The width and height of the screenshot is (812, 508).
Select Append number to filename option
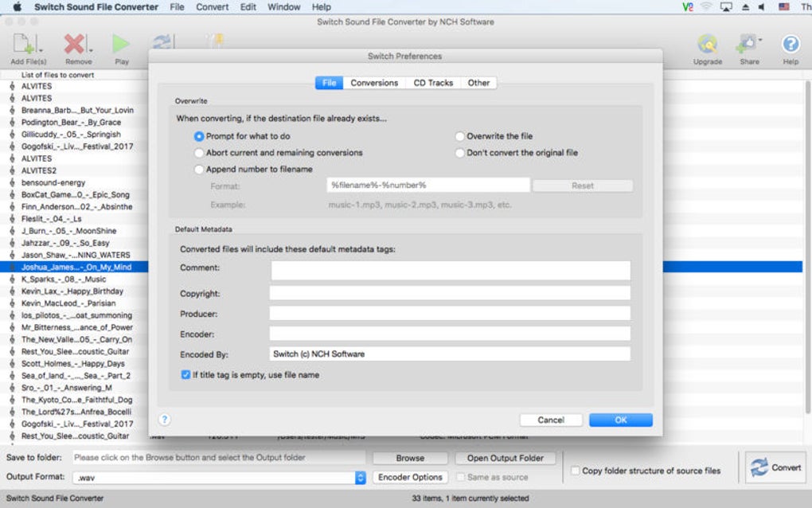(x=199, y=170)
